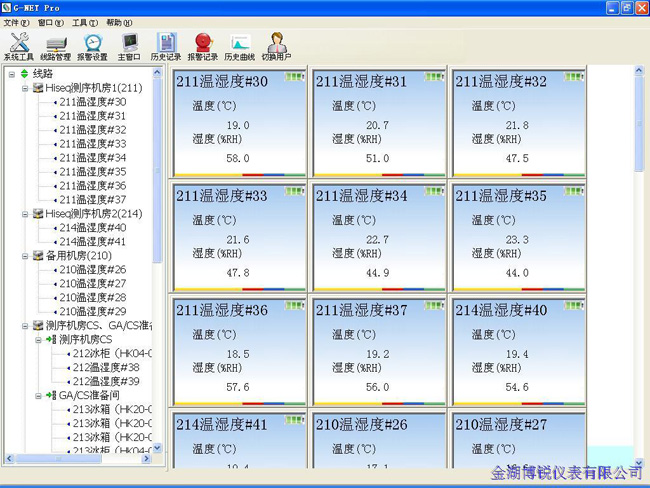The width and height of the screenshot is (650, 488).
Task: Open the 工具 menu
Action: 84,22
